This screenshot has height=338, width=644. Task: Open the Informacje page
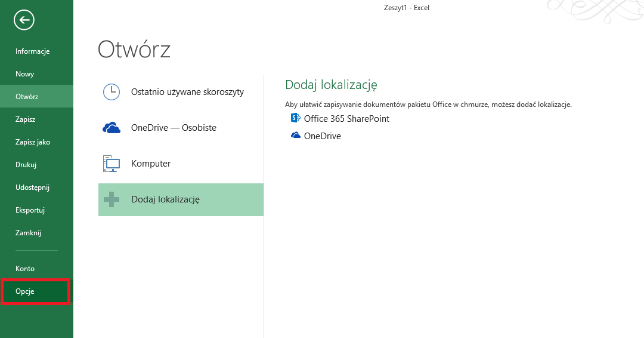tap(36, 51)
